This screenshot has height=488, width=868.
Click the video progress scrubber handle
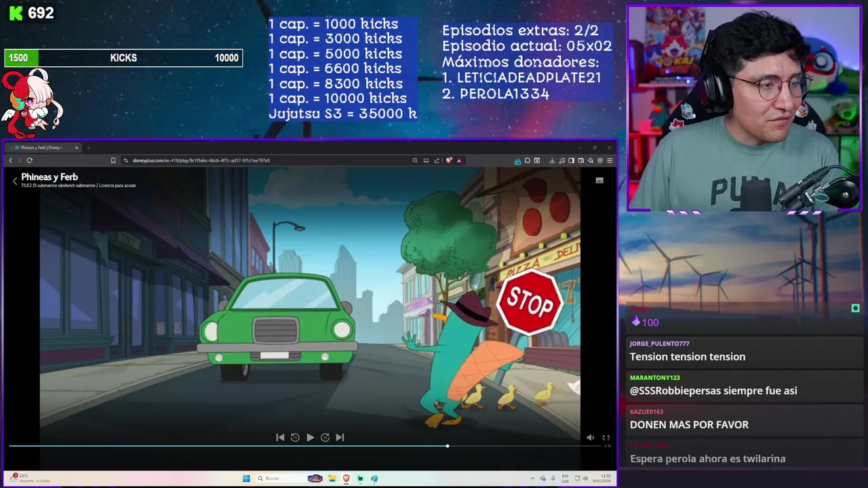click(x=448, y=446)
